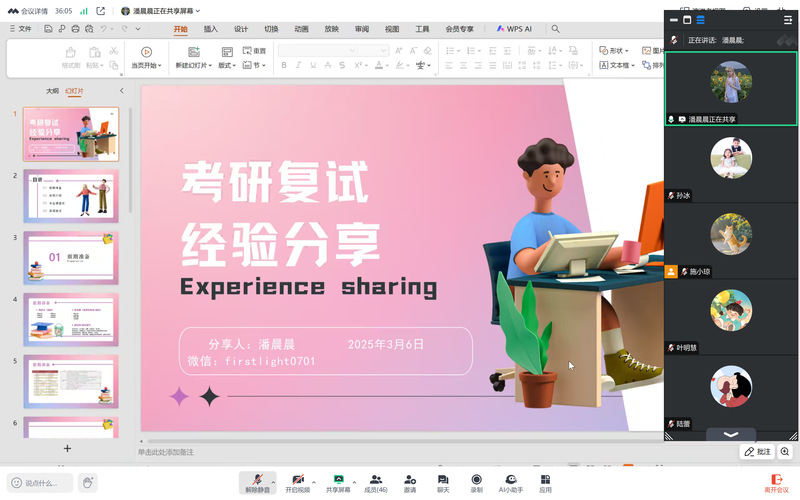Select slide 3 thumbnail in panel
This screenshot has width=800, height=500.
click(72, 257)
